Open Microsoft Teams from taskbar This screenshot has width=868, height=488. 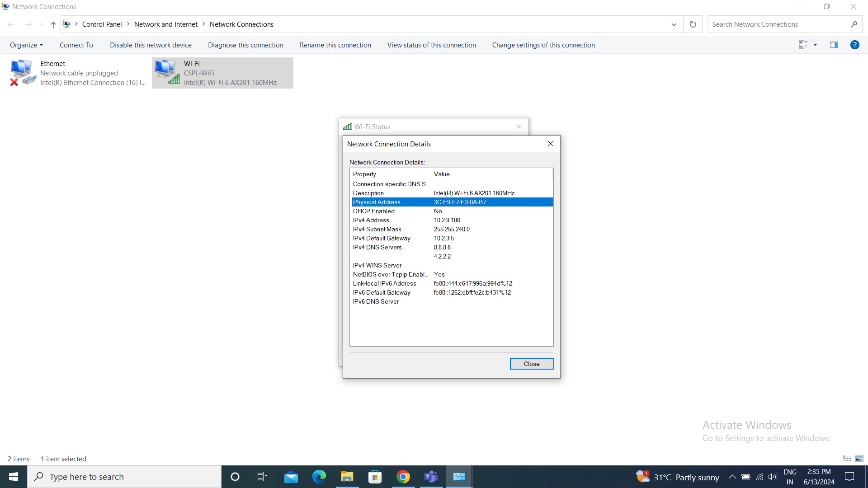pyautogui.click(x=431, y=477)
